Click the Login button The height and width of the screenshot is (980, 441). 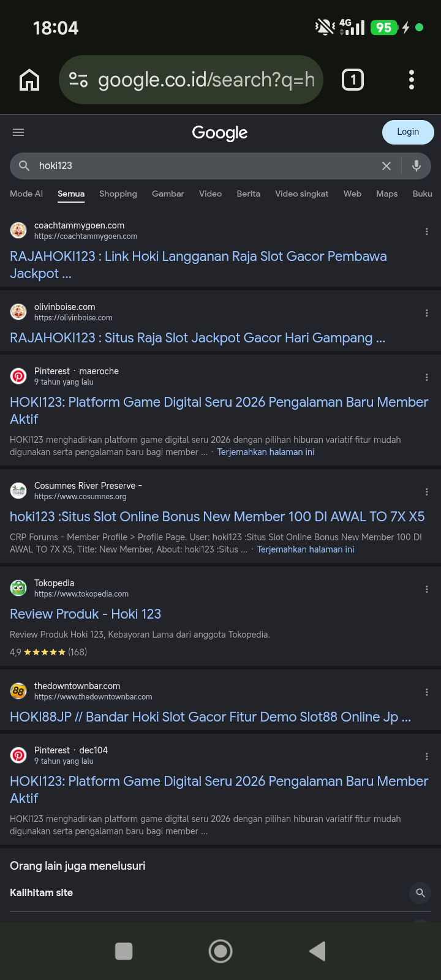[x=408, y=132]
